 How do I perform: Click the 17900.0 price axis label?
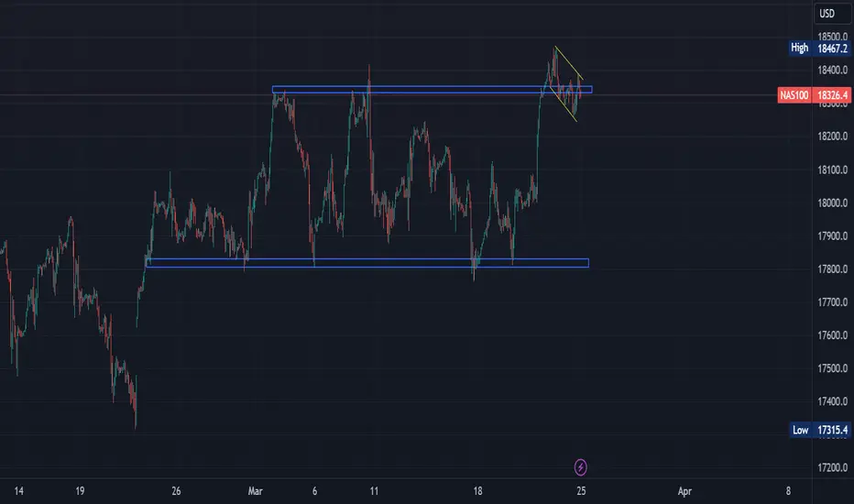tap(833, 236)
